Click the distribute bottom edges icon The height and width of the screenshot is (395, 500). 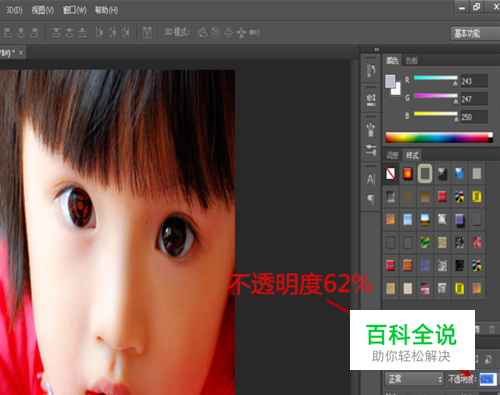tap(82, 32)
